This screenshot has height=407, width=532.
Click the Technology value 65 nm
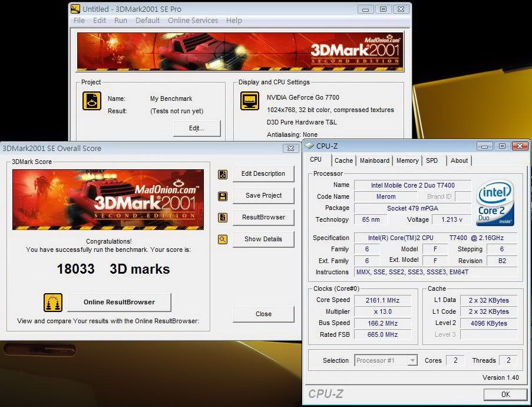coord(371,219)
